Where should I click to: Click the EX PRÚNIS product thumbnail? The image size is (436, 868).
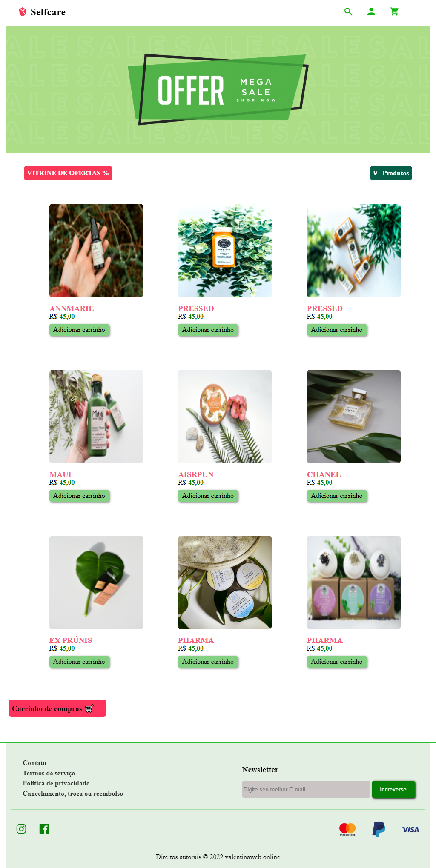[x=96, y=582]
